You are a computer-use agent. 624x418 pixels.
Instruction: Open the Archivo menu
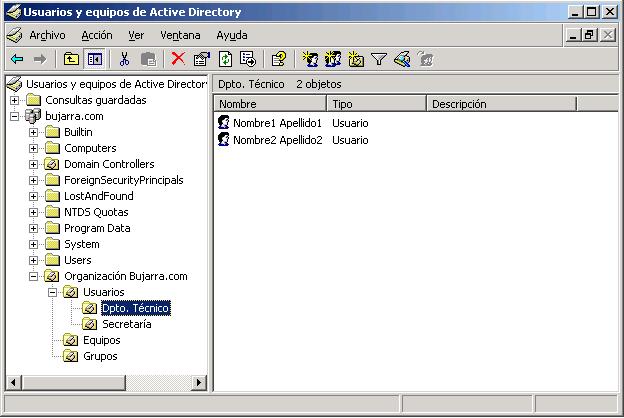tap(47, 35)
